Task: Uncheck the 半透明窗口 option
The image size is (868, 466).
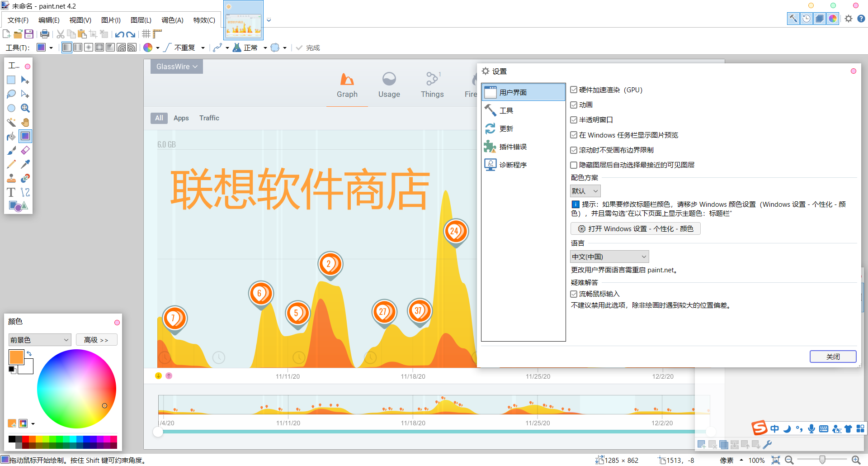Action: coord(574,119)
